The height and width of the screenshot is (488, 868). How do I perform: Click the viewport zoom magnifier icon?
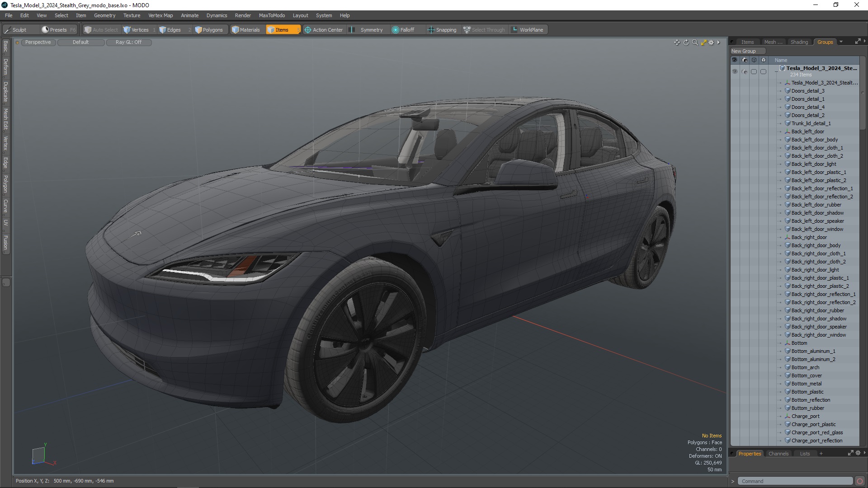pos(695,42)
